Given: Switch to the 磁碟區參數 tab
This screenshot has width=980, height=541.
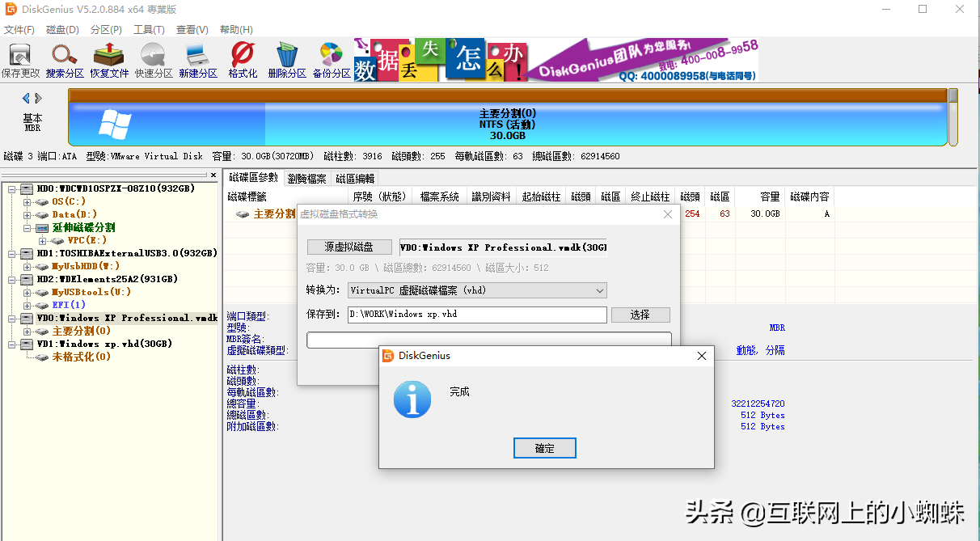Looking at the screenshot, I should tap(253, 178).
